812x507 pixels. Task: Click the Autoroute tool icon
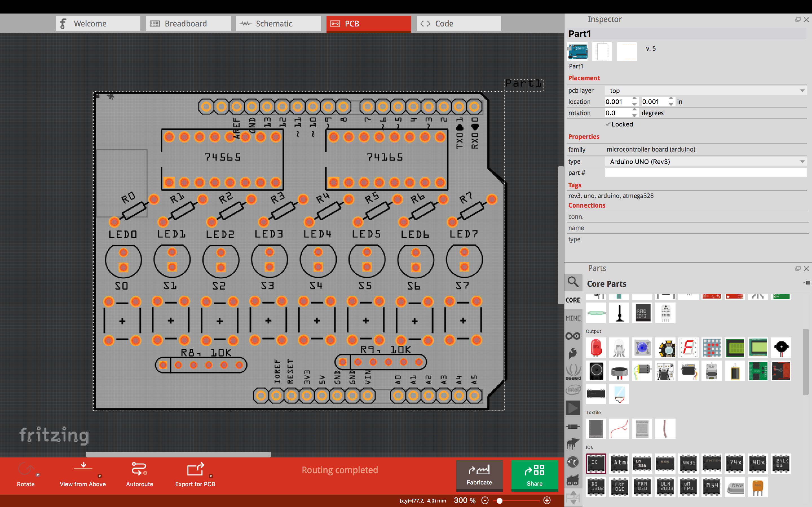(x=139, y=469)
